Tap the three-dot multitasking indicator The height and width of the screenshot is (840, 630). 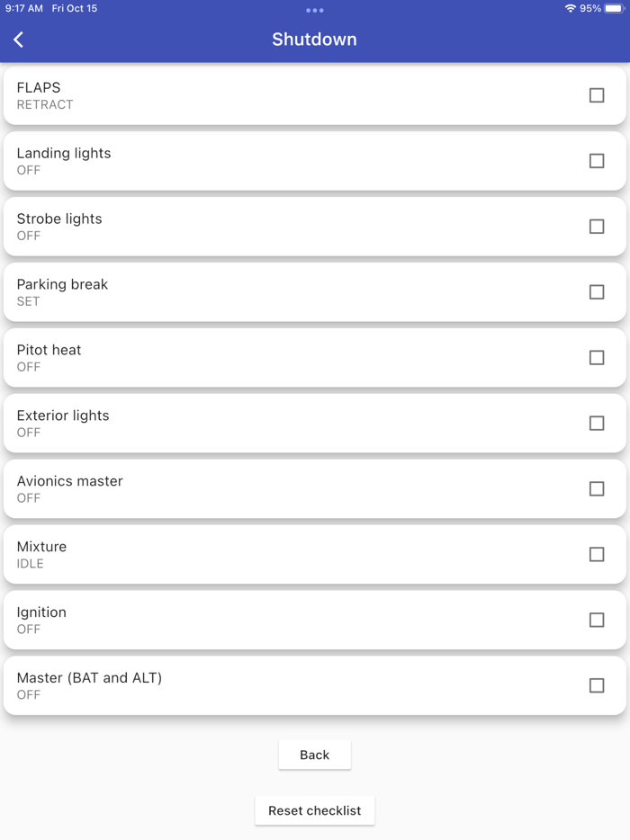click(314, 11)
